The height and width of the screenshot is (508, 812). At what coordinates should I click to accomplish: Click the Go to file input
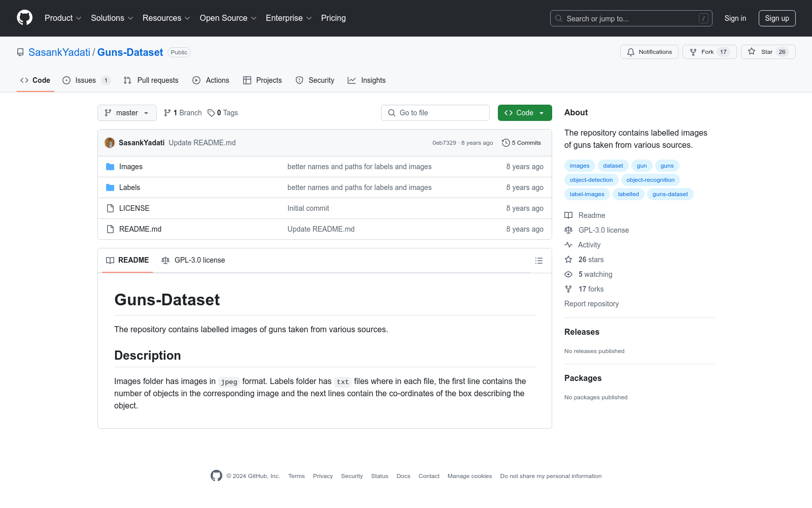coord(435,113)
